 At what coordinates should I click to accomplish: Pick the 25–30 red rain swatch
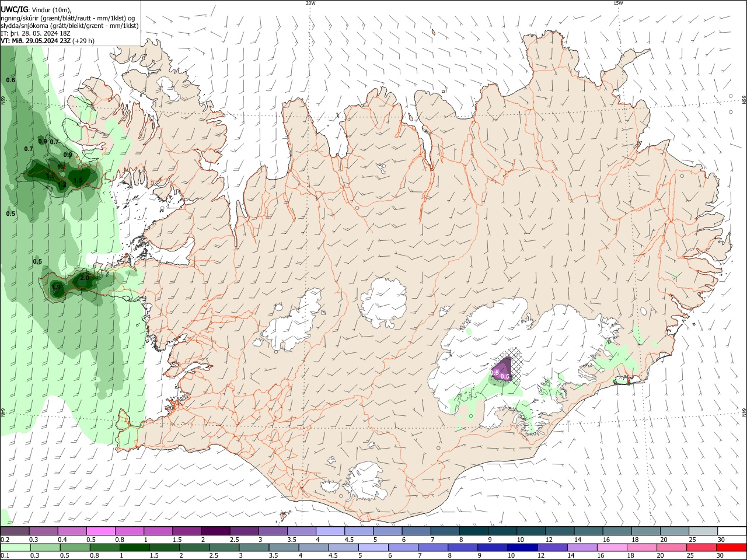tap(701, 547)
